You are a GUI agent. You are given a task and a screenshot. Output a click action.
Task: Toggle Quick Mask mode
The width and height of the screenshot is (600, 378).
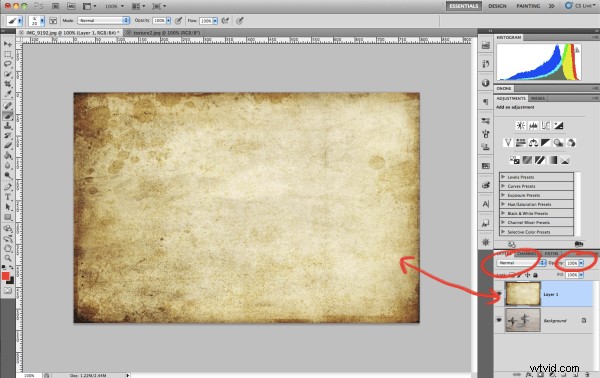[x=8, y=291]
